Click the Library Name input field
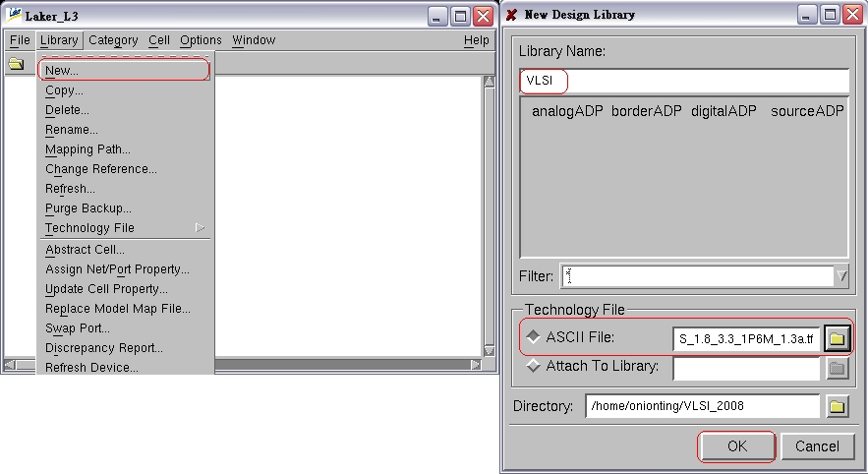868x474 pixels. pyautogui.click(x=683, y=81)
